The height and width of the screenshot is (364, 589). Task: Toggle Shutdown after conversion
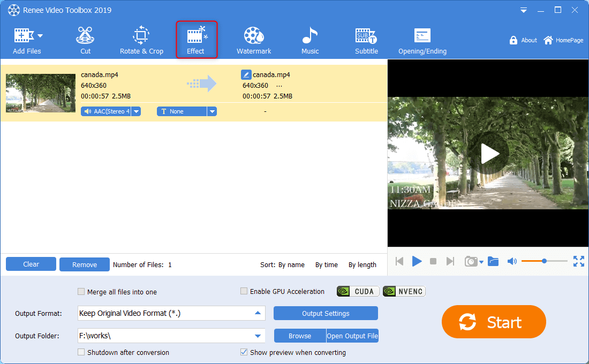pyautogui.click(x=81, y=352)
